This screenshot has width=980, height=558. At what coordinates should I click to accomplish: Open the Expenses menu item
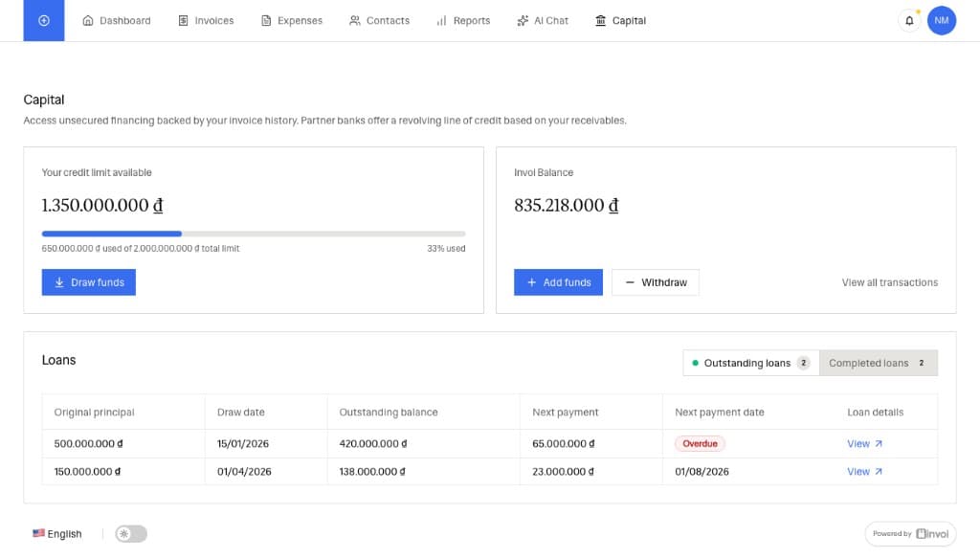coord(292,21)
